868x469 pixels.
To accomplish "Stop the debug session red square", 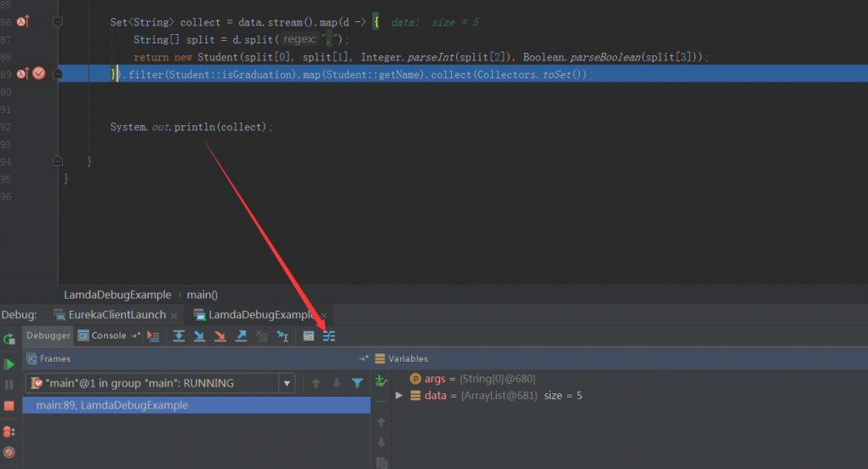I will 9,406.
